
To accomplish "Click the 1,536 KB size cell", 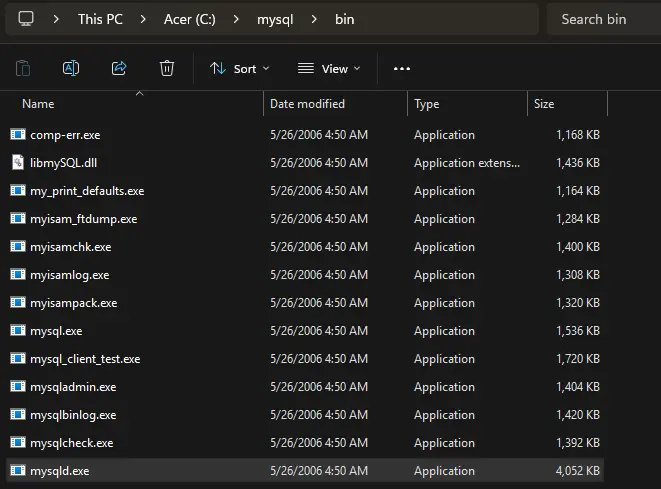I will [578, 330].
